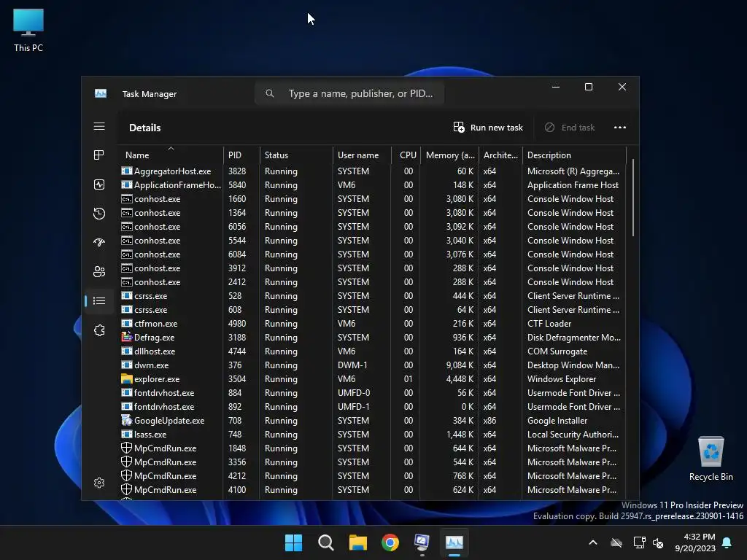
Task: Select the ApplicationFrameHost row
Action: 373,184
